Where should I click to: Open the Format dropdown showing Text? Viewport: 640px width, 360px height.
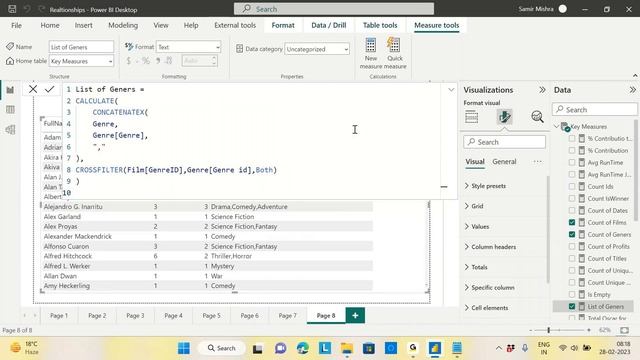click(189, 47)
